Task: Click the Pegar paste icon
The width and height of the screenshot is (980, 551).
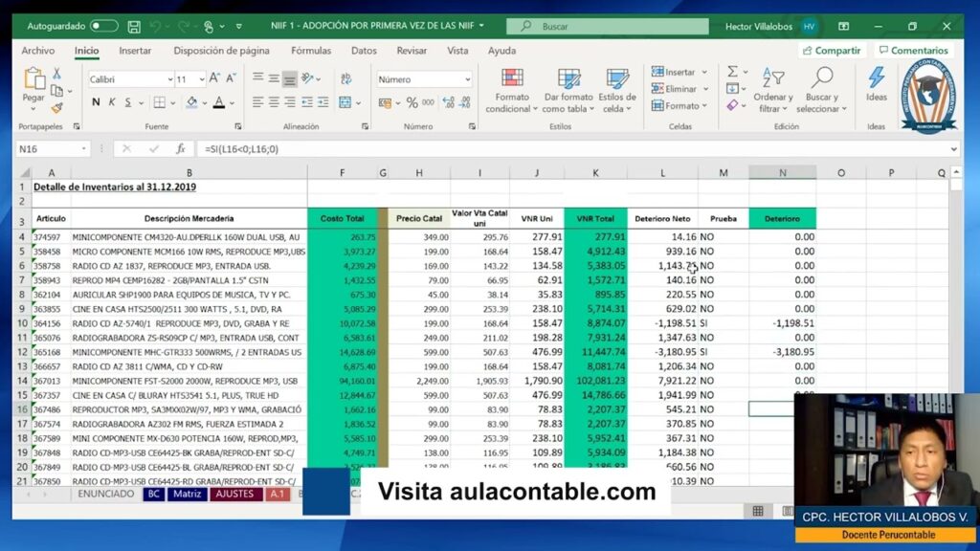Action: coord(33,80)
